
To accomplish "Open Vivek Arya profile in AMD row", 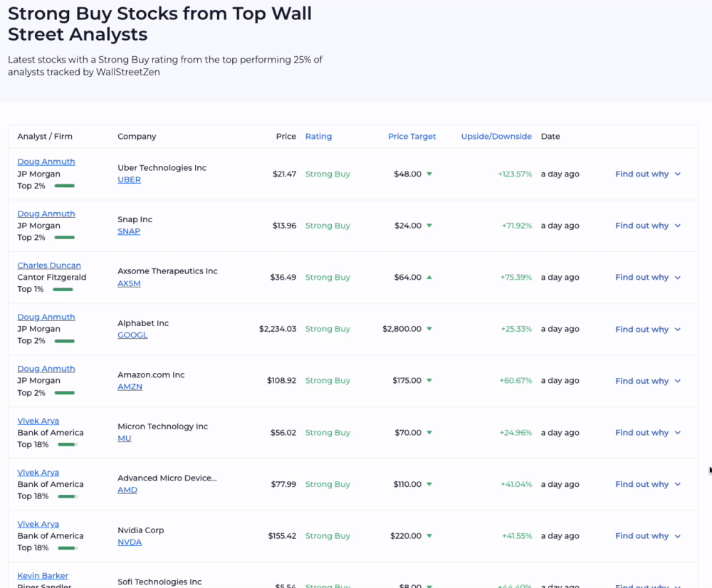I will [38, 473].
